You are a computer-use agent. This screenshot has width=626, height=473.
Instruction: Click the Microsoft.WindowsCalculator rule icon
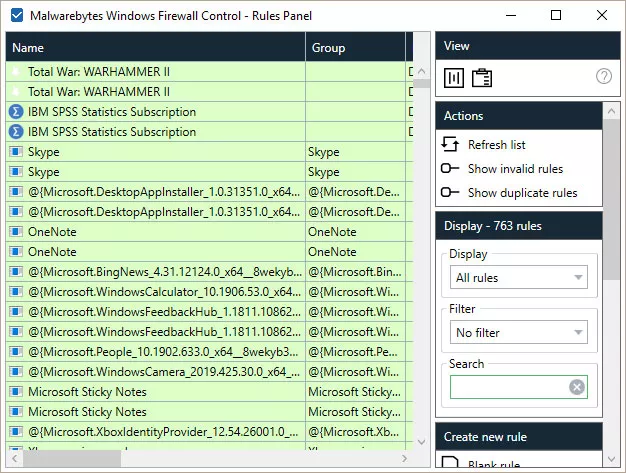click(x=16, y=292)
